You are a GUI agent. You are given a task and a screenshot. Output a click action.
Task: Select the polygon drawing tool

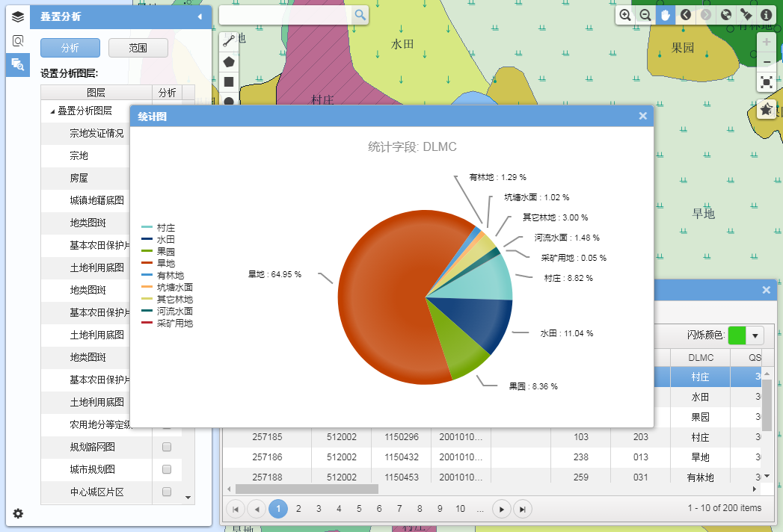pos(229,62)
